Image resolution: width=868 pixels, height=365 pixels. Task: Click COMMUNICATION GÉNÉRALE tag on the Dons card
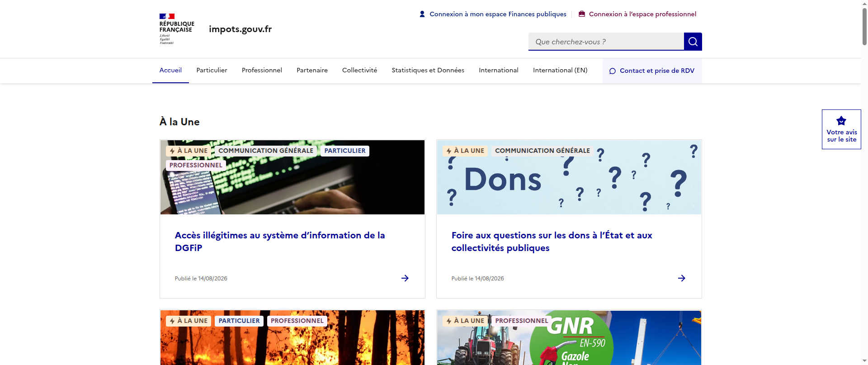(x=542, y=151)
